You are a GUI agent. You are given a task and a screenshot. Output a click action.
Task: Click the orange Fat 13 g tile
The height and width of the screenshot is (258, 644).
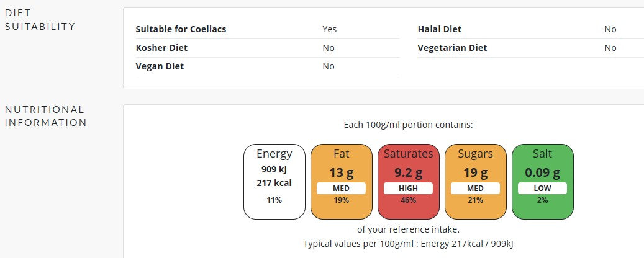click(x=341, y=181)
